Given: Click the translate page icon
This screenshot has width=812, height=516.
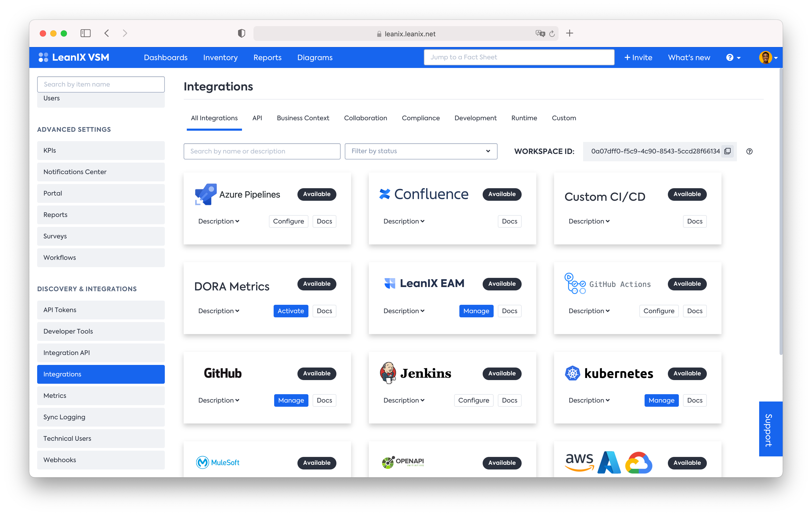Looking at the screenshot, I should click(540, 33).
